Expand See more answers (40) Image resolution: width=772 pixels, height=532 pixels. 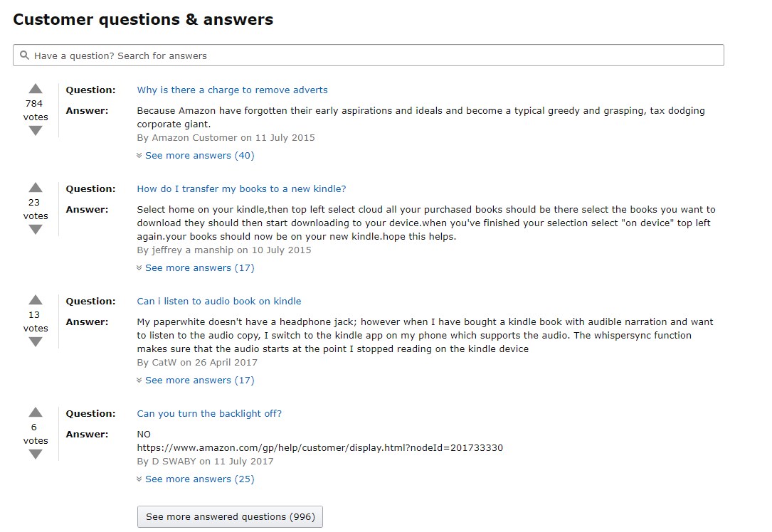(199, 156)
